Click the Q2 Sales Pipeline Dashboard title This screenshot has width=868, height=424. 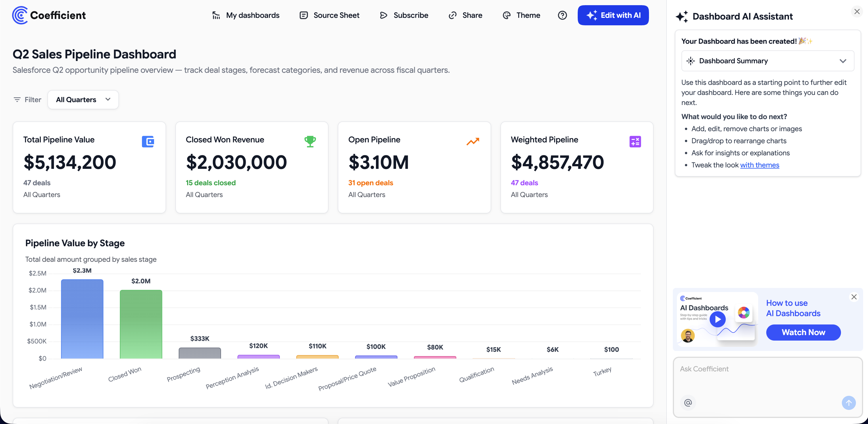tap(94, 54)
